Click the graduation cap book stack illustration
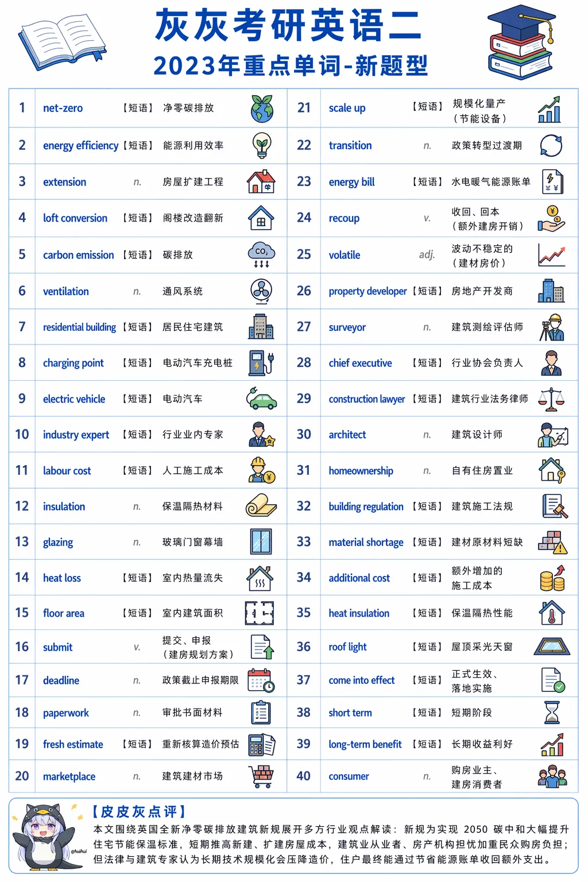This screenshot has width=588, height=882. click(521, 41)
